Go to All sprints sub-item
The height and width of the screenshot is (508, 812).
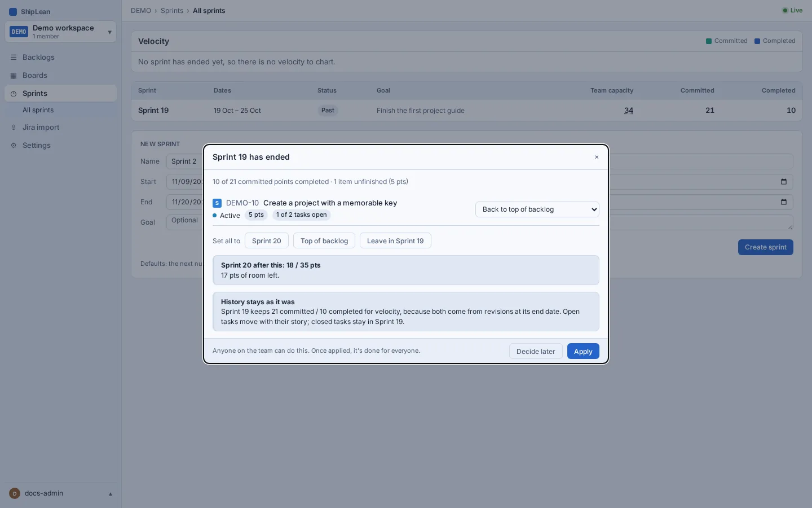(61, 110)
